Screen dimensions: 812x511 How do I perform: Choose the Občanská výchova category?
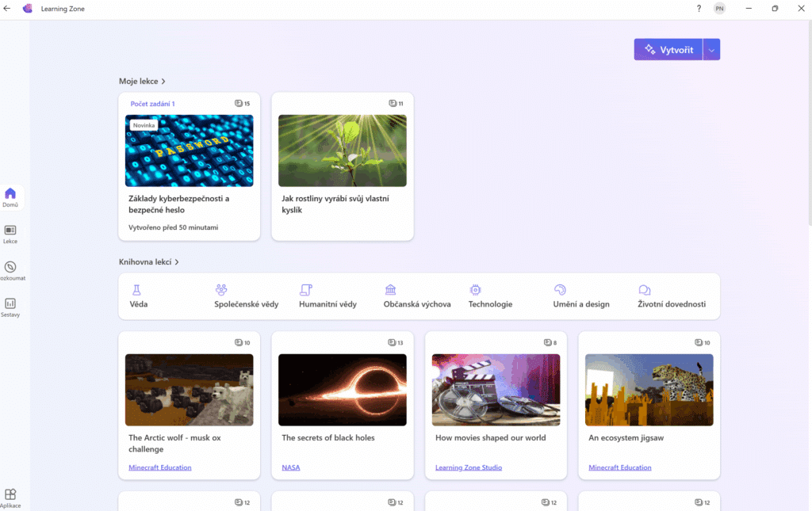coord(417,296)
